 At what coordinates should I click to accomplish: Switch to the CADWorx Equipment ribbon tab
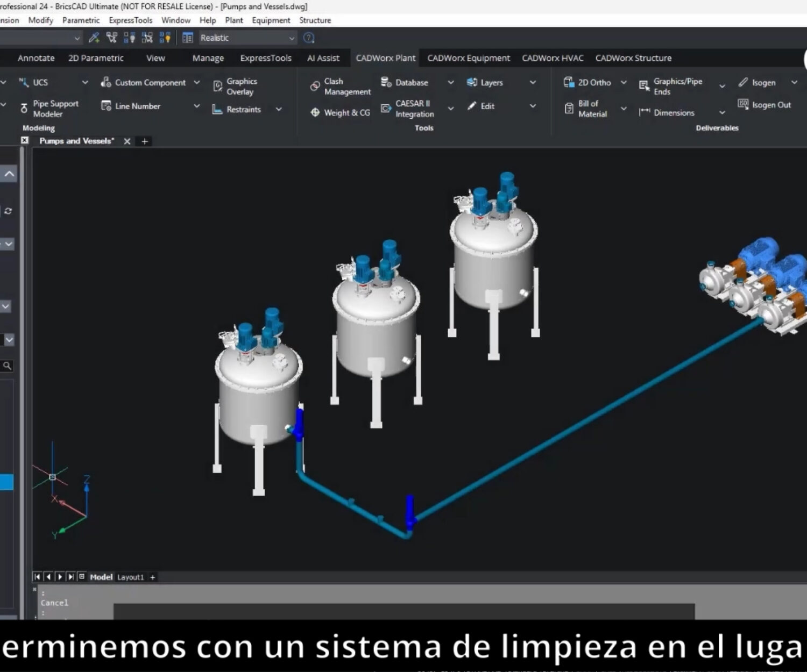[x=468, y=58]
